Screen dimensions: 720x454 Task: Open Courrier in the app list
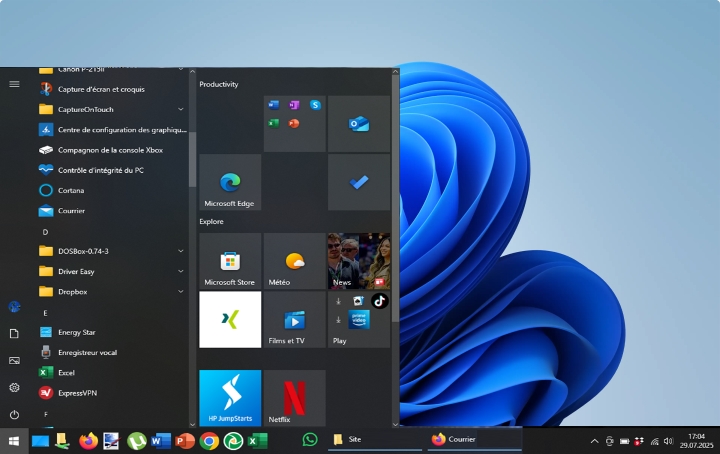(112, 210)
